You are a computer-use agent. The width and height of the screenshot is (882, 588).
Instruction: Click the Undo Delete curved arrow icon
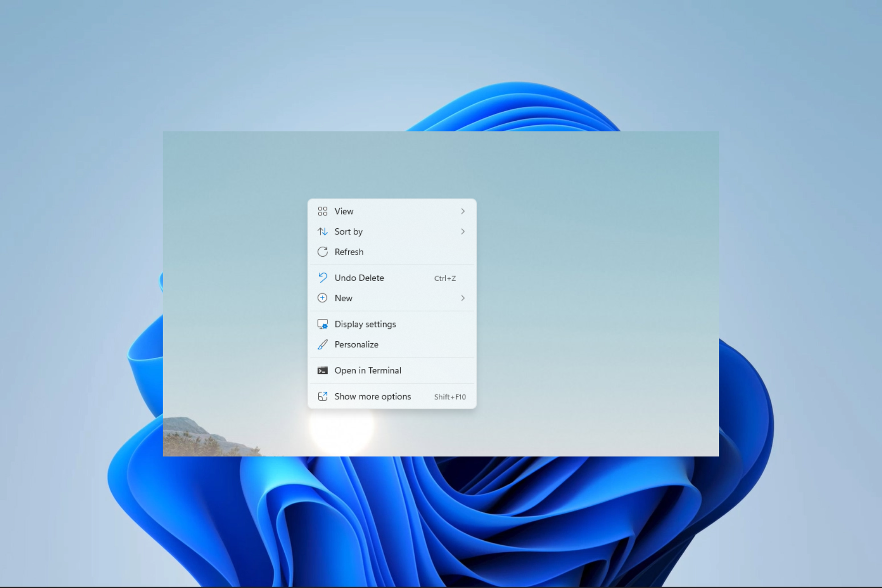pos(322,277)
